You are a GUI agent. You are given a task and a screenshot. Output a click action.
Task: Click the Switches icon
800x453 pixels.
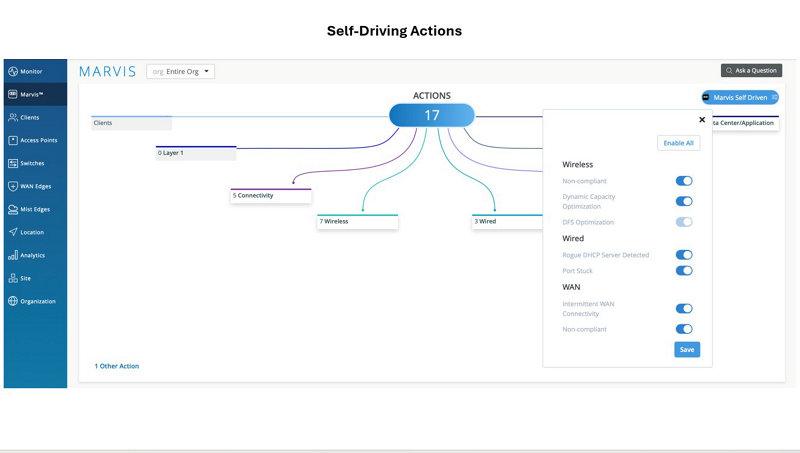click(13, 163)
